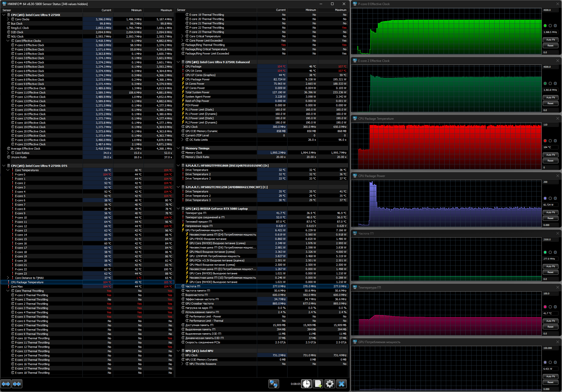Click the log file add icon
This screenshot has width=562, height=392.
point(318,384)
